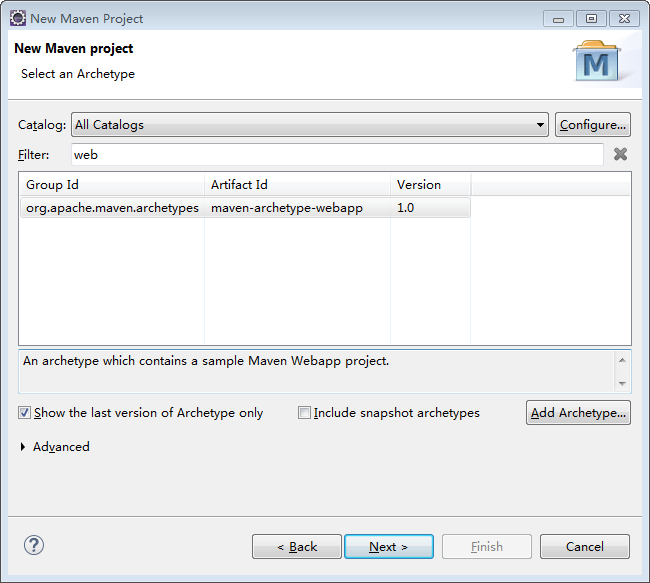
Task: Proceed with the Next button
Action: pyautogui.click(x=389, y=547)
